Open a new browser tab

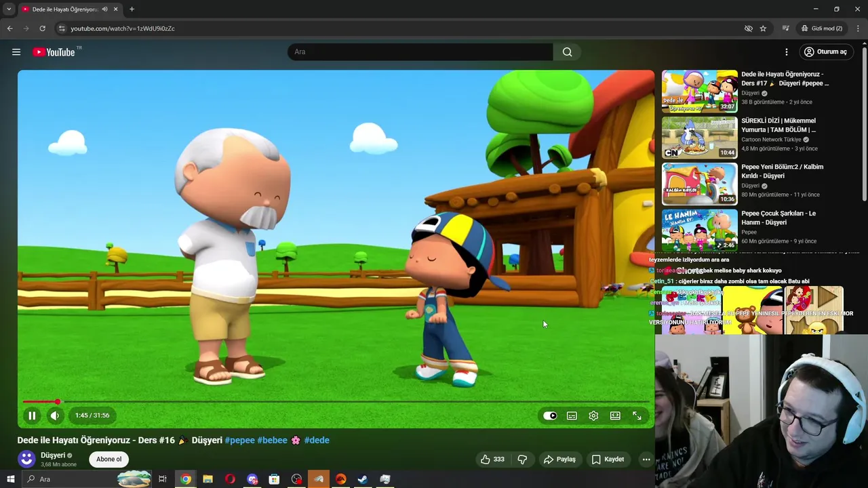point(132,9)
